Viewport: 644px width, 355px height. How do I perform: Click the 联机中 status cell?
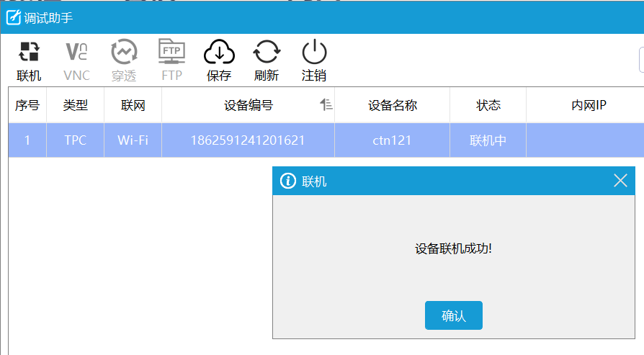(488, 140)
